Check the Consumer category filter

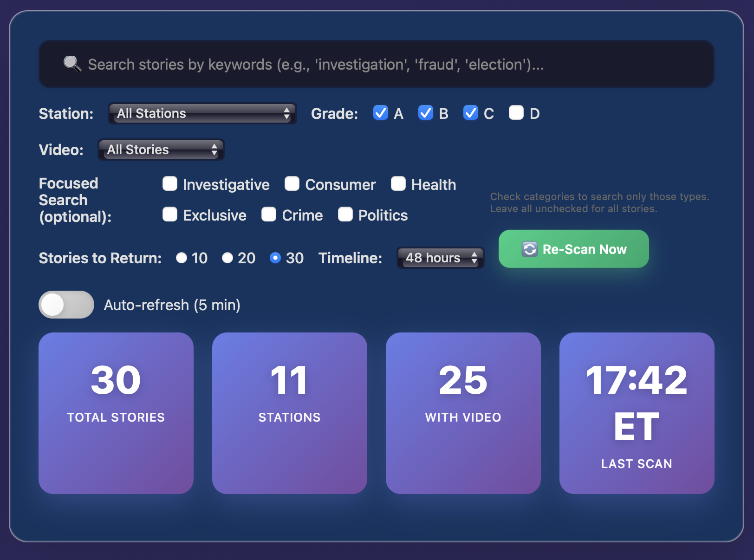292,184
